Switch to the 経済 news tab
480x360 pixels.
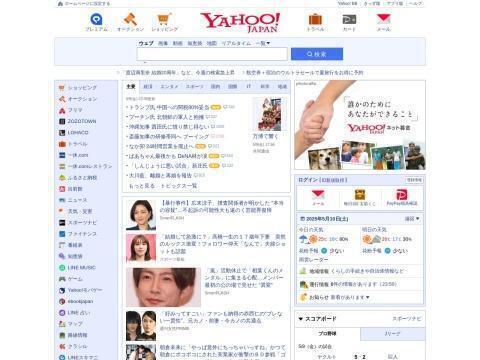click(x=148, y=87)
